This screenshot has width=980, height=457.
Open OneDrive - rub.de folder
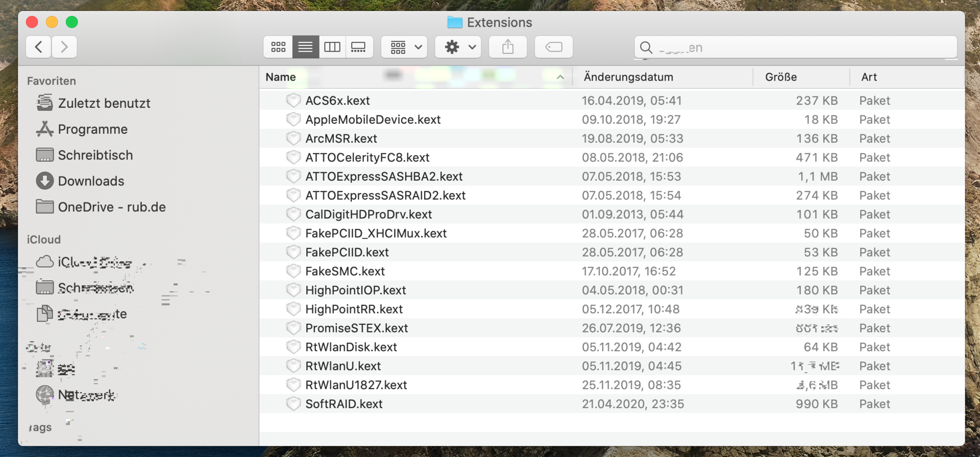tap(111, 207)
